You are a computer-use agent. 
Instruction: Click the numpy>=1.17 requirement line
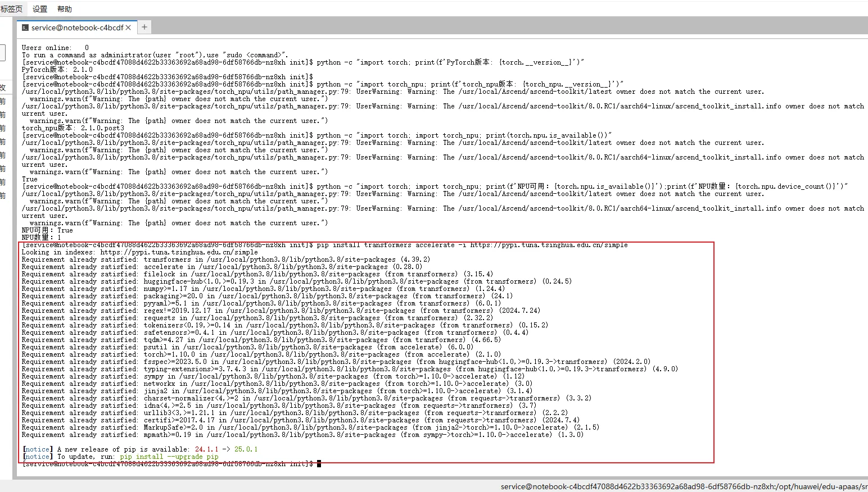click(264, 289)
